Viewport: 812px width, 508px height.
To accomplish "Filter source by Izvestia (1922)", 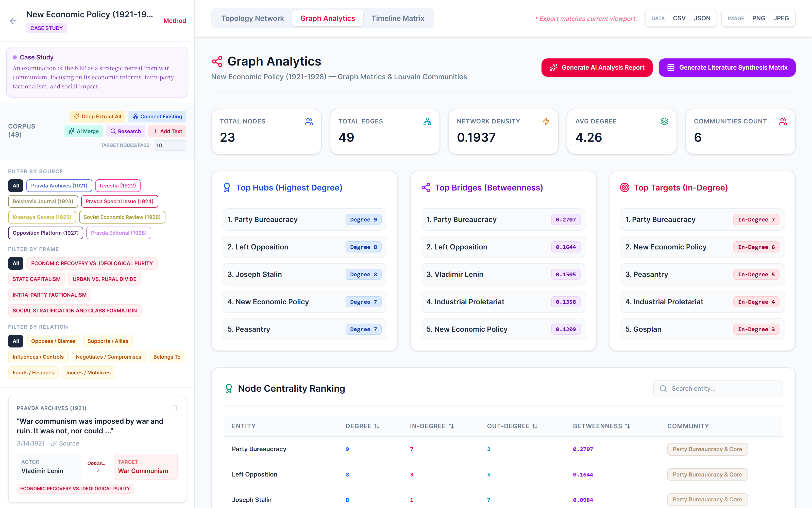I will [x=118, y=186].
